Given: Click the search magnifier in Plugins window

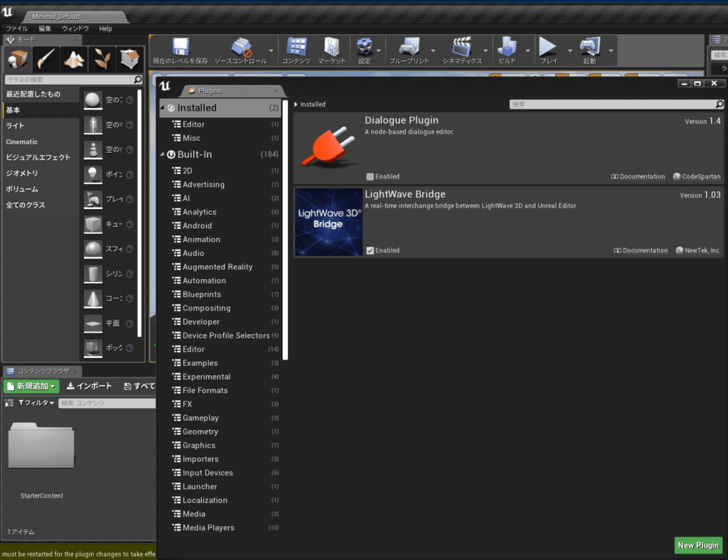Looking at the screenshot, I should pos(719,104).
